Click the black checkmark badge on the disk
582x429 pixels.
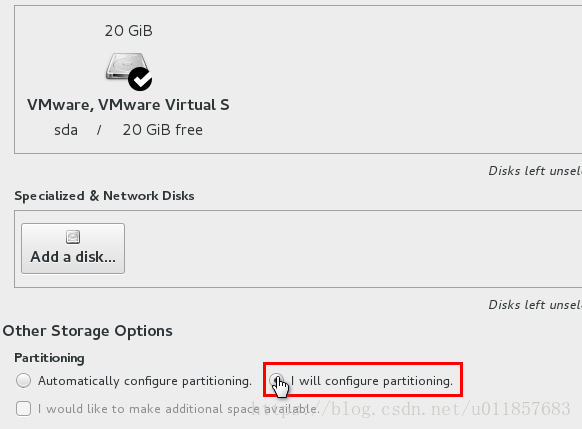click(x=140, y=79)
